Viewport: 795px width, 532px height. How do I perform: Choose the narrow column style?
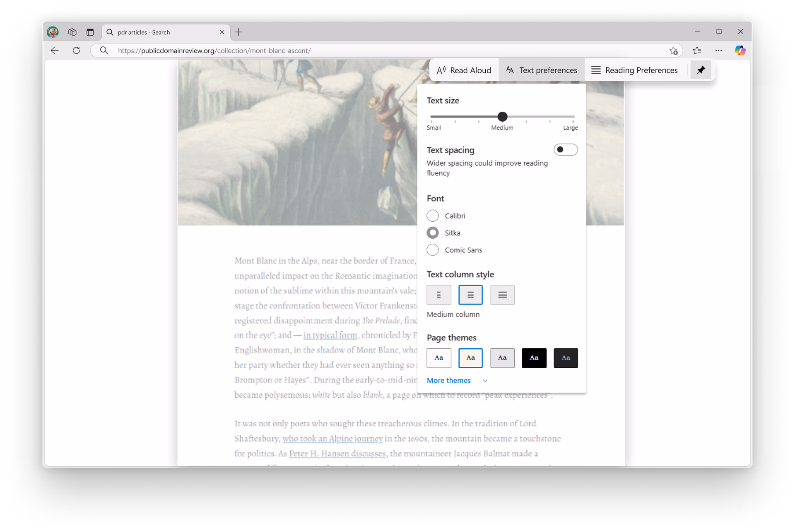tap(438, 295)
